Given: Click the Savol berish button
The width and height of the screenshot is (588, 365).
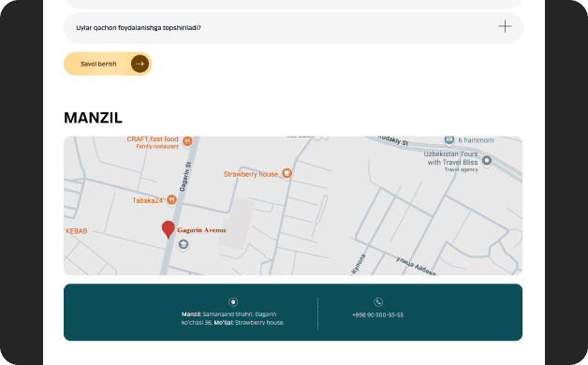Looking at the screenshot, I should click(x=108, y=64).
